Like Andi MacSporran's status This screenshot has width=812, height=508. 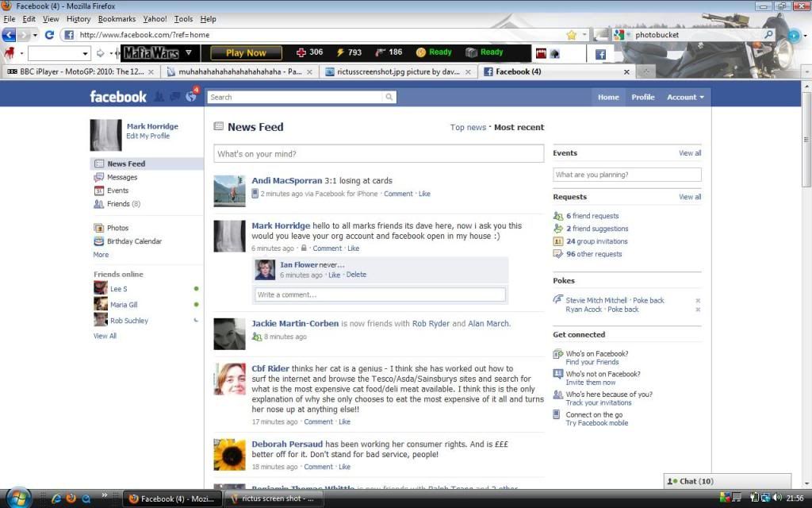point(425,194)
